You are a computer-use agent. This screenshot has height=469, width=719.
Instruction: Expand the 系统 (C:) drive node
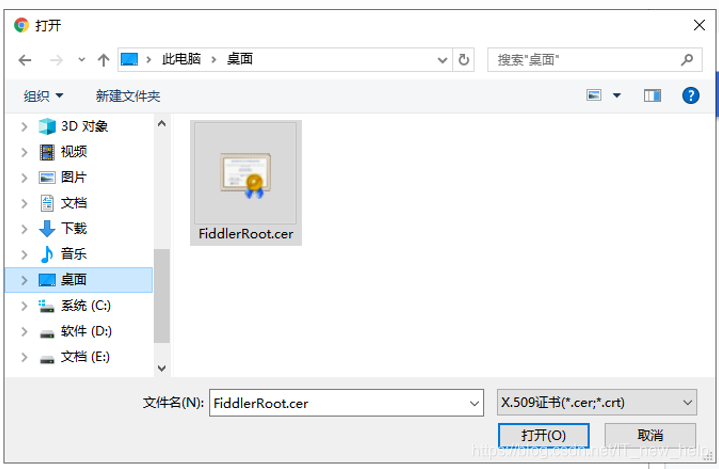pos(24,306)
